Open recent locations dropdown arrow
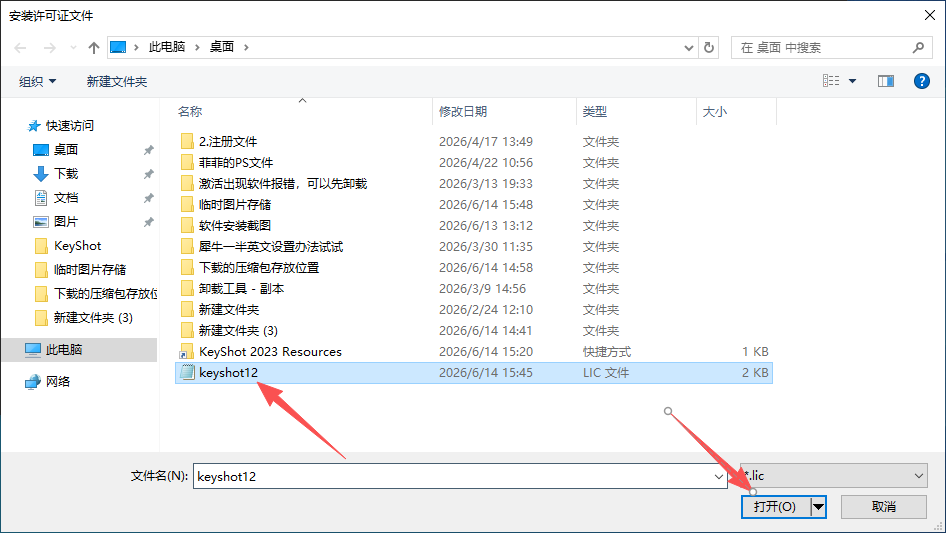Screen dimensions: 946x533 (x=73, y=48)
